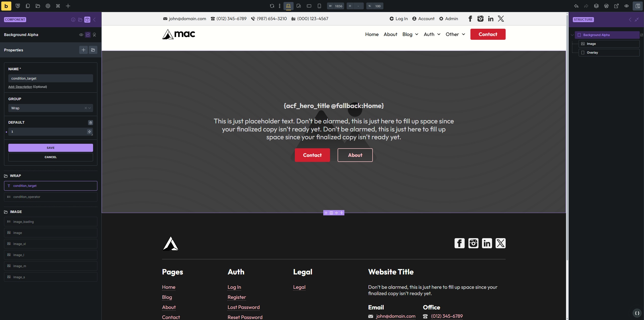The height and width of the screenshot is (320, 644).
Task: Open the revisions layers icon
Action: click(x=596, y=6)
